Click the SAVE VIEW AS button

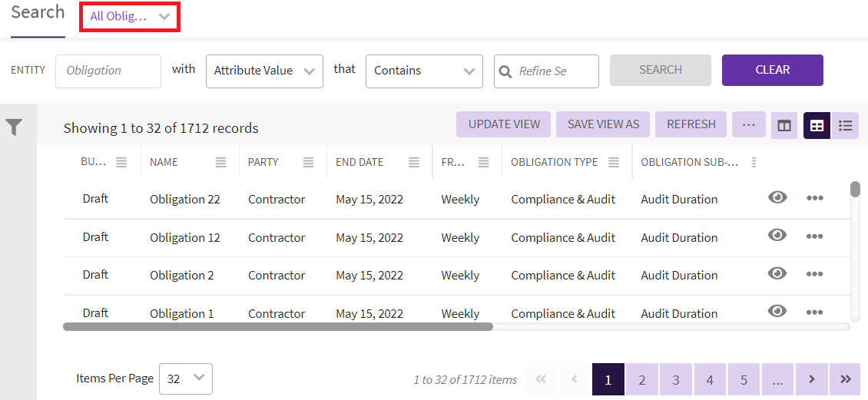(x=603, y=124)
